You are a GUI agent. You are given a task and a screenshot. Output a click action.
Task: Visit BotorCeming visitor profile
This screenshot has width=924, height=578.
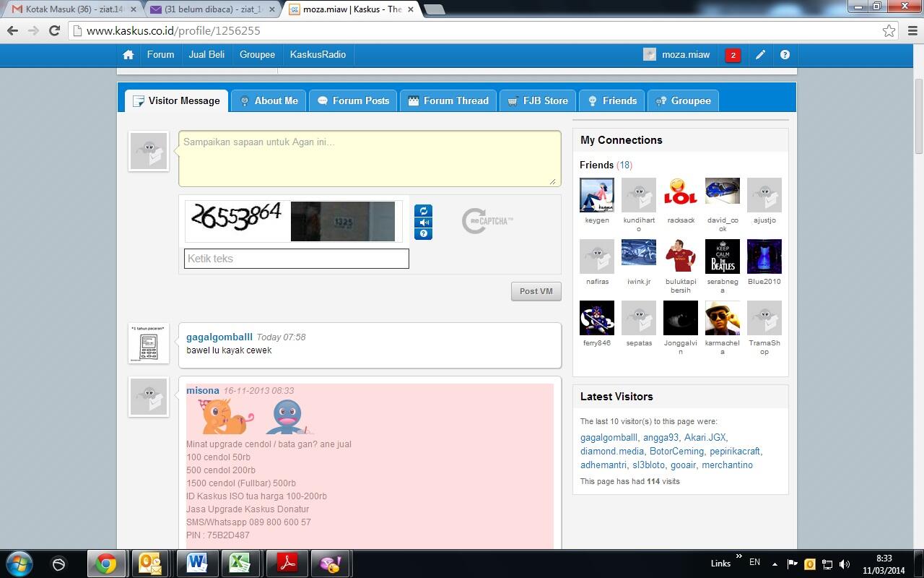click(x=676, y=451)
